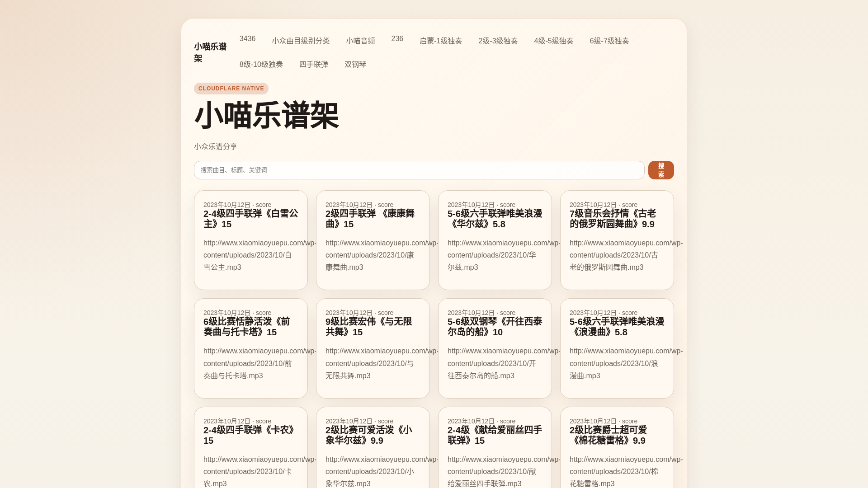The width and height of the screenshot is (868, 488).
Task: Click the large 小喵乐谱架 page heading
Action: (267, 116)
